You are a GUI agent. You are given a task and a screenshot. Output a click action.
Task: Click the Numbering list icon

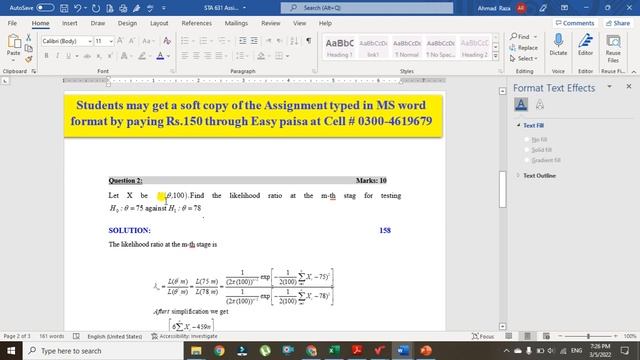click(203, 41)
